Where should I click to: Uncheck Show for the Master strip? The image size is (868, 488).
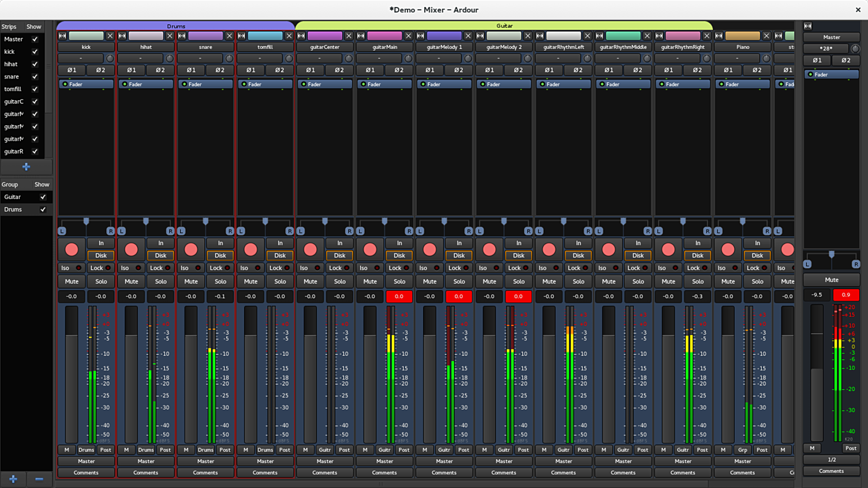35,39
